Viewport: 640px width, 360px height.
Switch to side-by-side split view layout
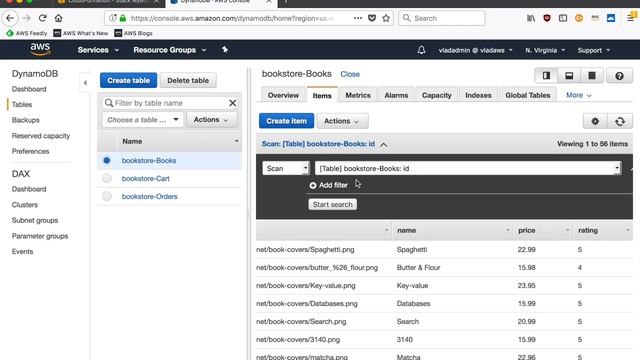546,76
